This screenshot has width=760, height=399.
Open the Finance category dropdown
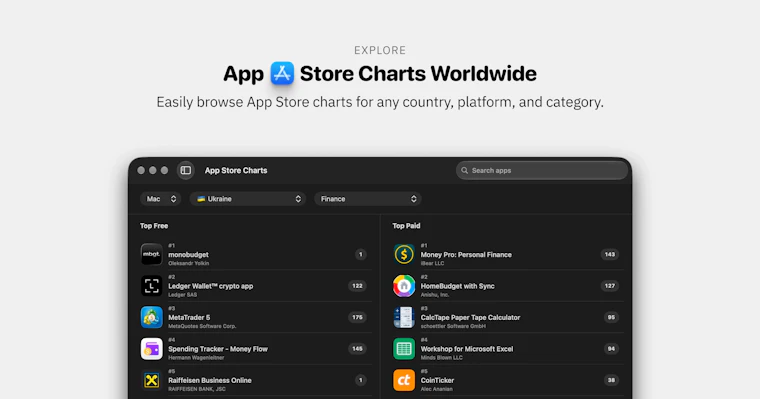[368, 199]
